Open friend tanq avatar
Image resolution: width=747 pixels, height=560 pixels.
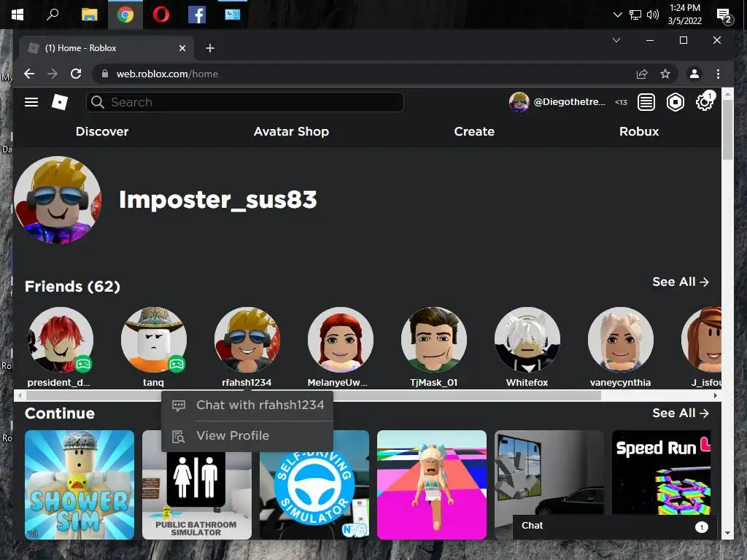[153, 340]
